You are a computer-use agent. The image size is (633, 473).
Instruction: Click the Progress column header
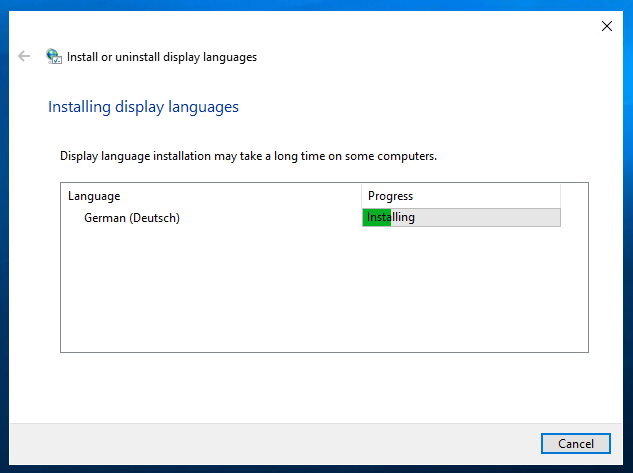390,196
